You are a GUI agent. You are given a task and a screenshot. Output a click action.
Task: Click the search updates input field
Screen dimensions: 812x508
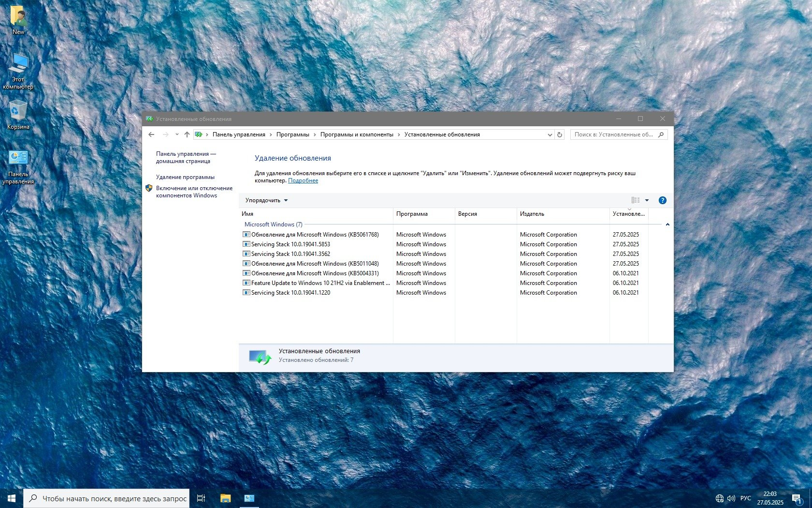pyautogui.click(x=614, y=134)
